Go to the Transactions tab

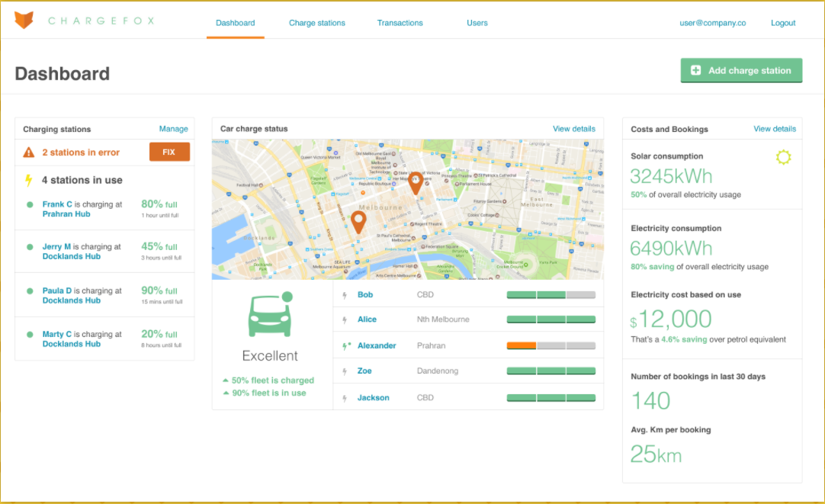[400, 23]
